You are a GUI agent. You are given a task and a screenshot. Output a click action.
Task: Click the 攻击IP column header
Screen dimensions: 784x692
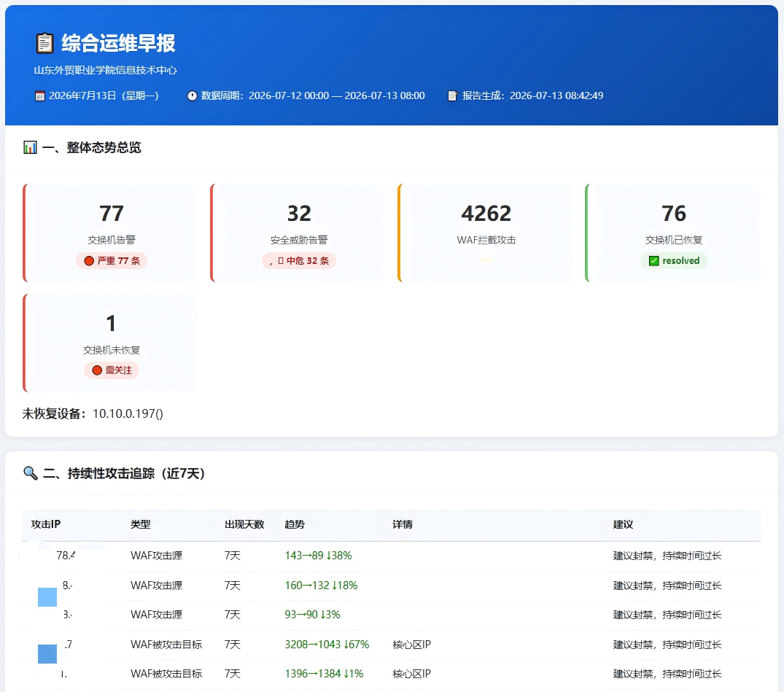coord(45,524)
